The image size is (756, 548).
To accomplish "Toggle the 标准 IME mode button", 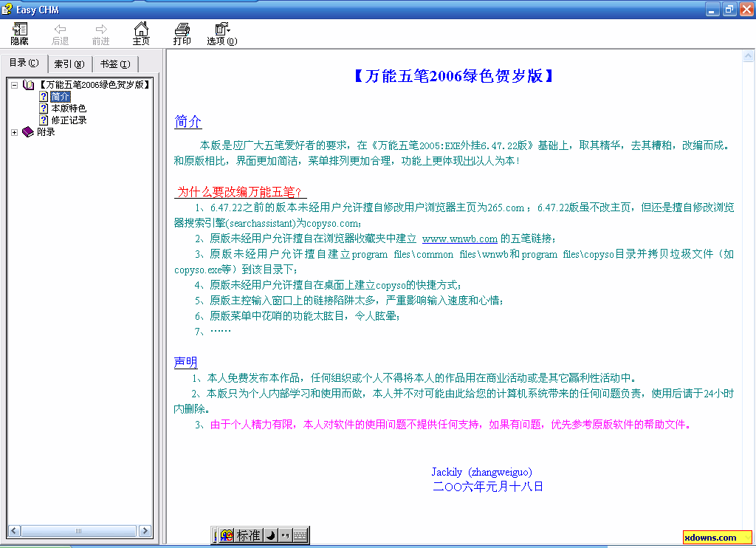I will (x=248, y=535).
